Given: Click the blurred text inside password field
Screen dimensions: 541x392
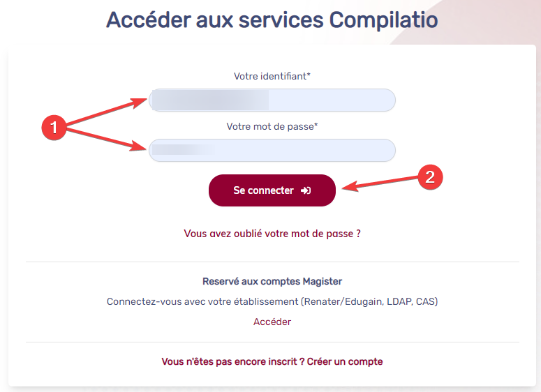Looking at the screenshot, I should point(183,150).
